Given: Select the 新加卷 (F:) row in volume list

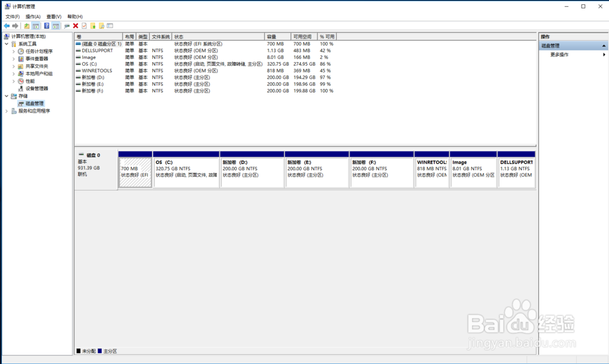Looking at the screenshot, I should [x=205, y=91].
